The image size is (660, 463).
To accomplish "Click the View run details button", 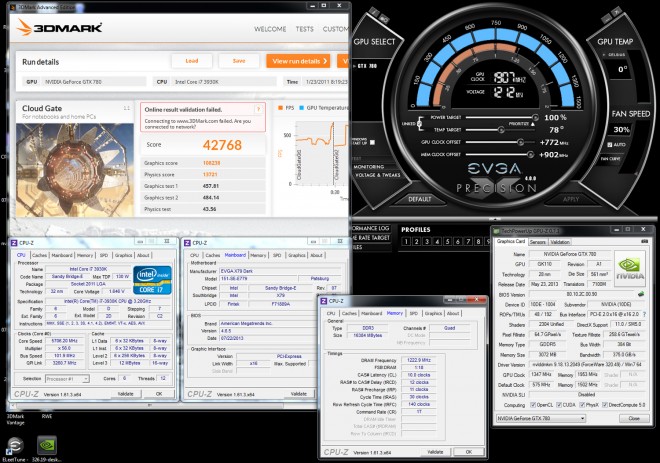I will pos(298,61).
